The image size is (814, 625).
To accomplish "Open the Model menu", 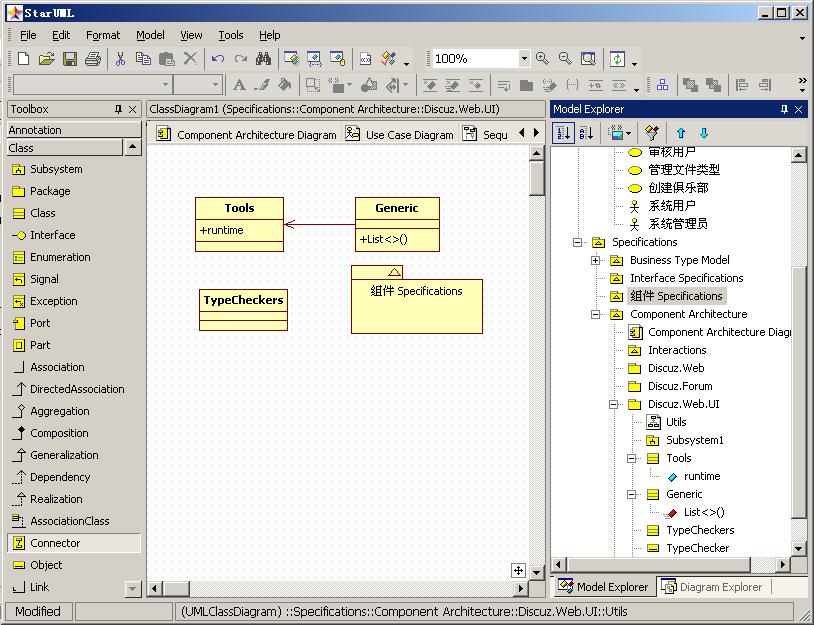I will coord(150,34).
